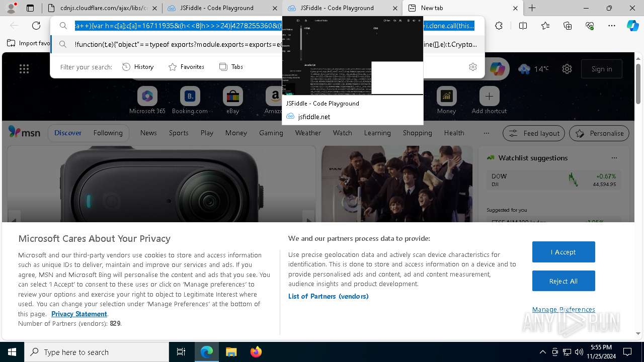Open Settings and more ellipsis

pos(612,26)
